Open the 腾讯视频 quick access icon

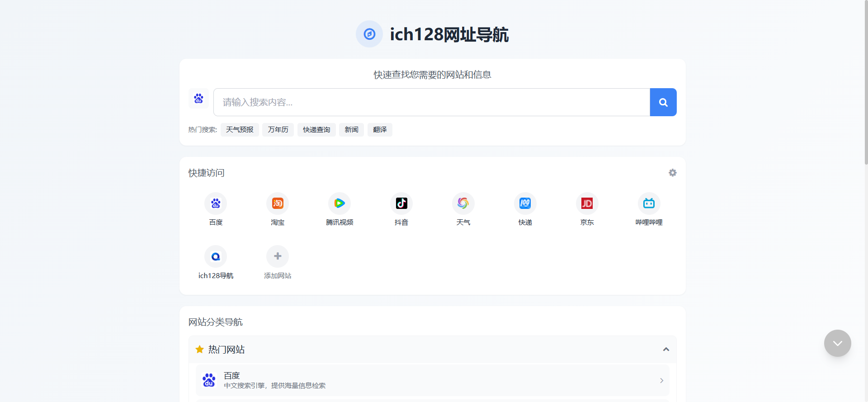coord(340,203)
